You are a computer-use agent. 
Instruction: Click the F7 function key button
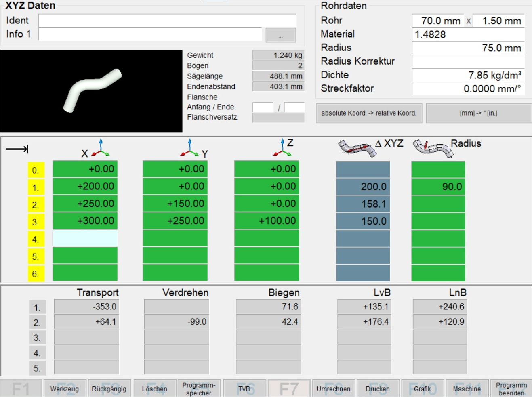[289, 389]
